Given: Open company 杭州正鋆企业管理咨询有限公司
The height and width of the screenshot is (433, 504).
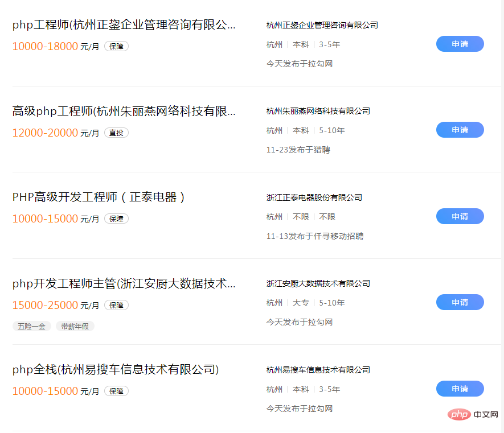Looking at the screenshot, I should coord(322,25).
